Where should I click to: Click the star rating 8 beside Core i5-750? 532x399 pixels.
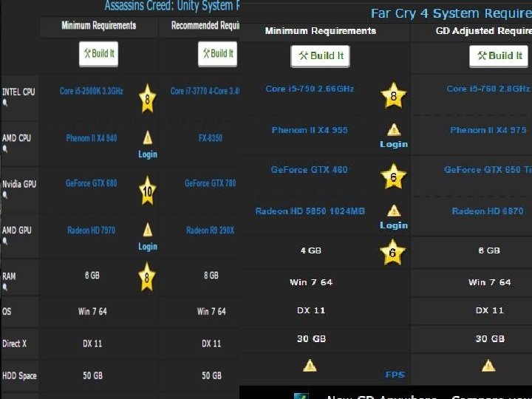[x=393, y=95]
